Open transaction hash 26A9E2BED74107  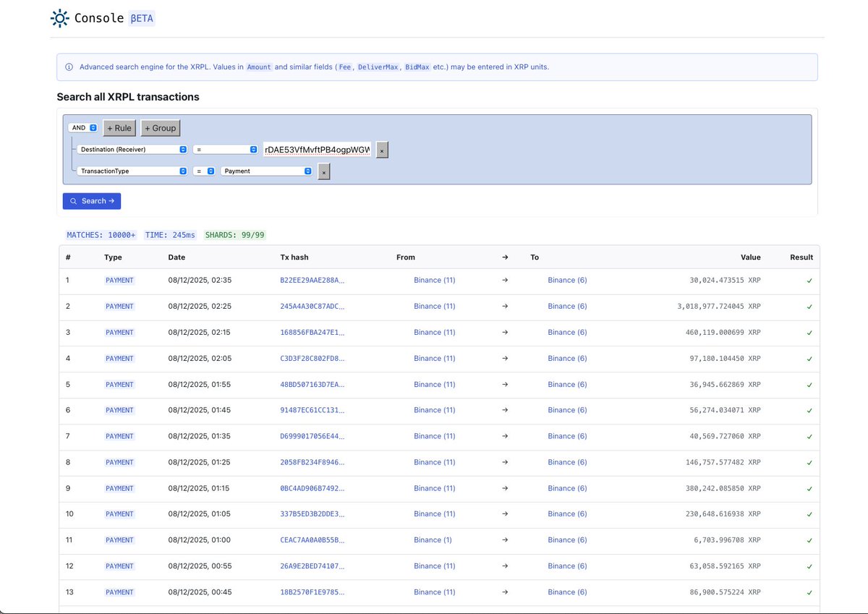[x=312, y=566]
